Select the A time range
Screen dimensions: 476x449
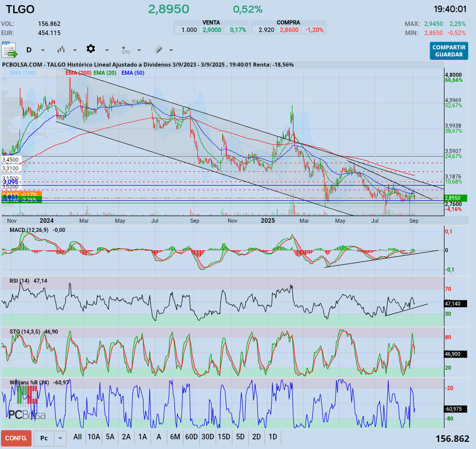click(159, 437)
